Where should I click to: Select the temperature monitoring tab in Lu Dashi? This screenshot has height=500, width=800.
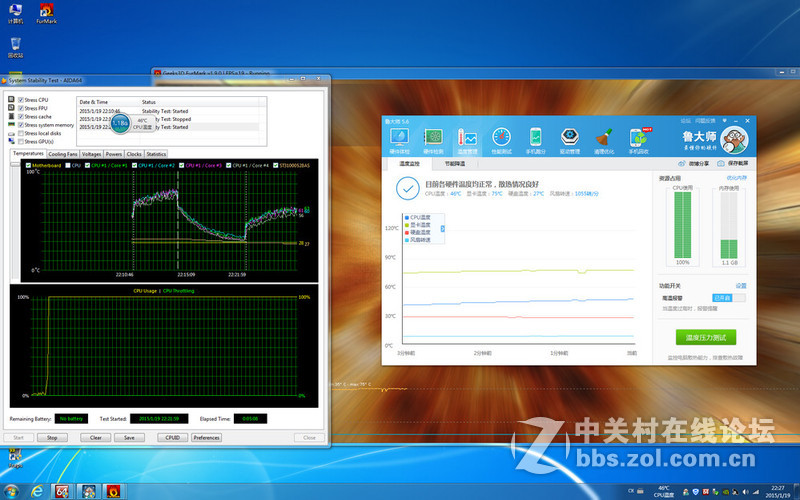click(x=409, y=164)
